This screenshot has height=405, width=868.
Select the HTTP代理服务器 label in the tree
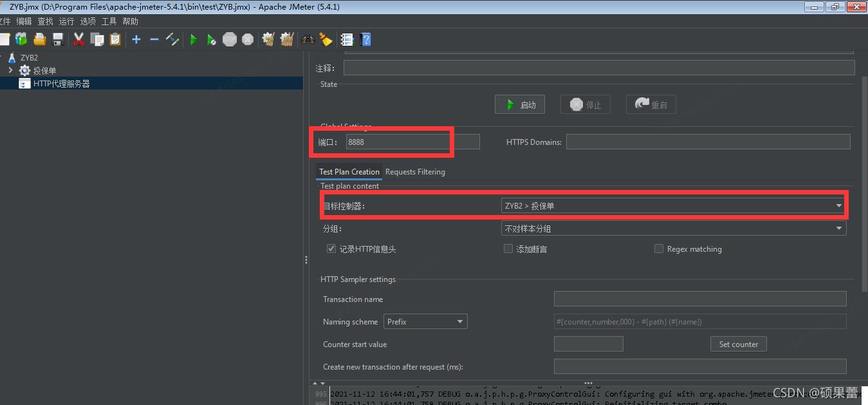click(x=62, y=84)
